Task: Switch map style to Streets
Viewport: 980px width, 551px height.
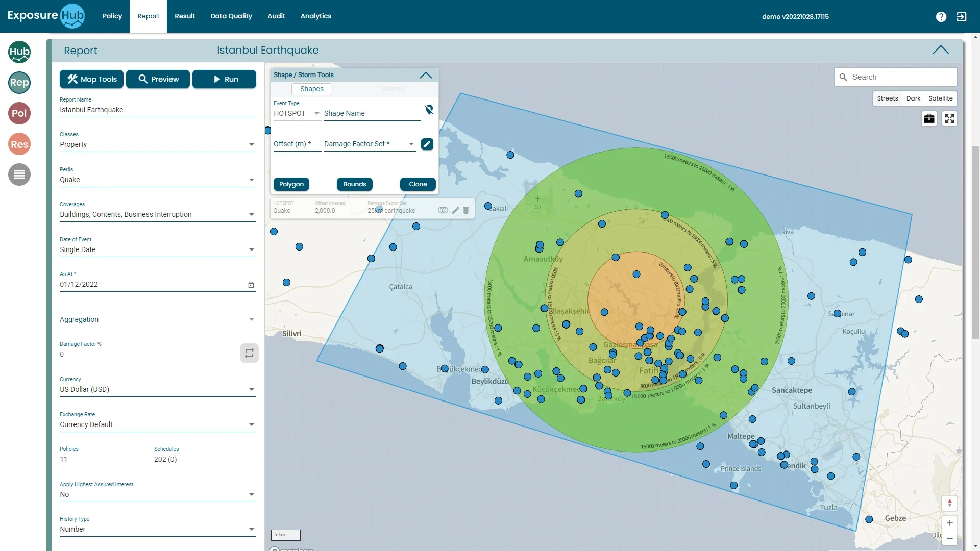Action: pos(888,98)
